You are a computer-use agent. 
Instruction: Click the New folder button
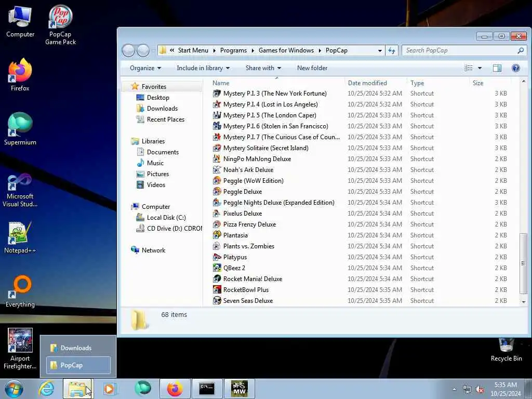click(312, 68)
